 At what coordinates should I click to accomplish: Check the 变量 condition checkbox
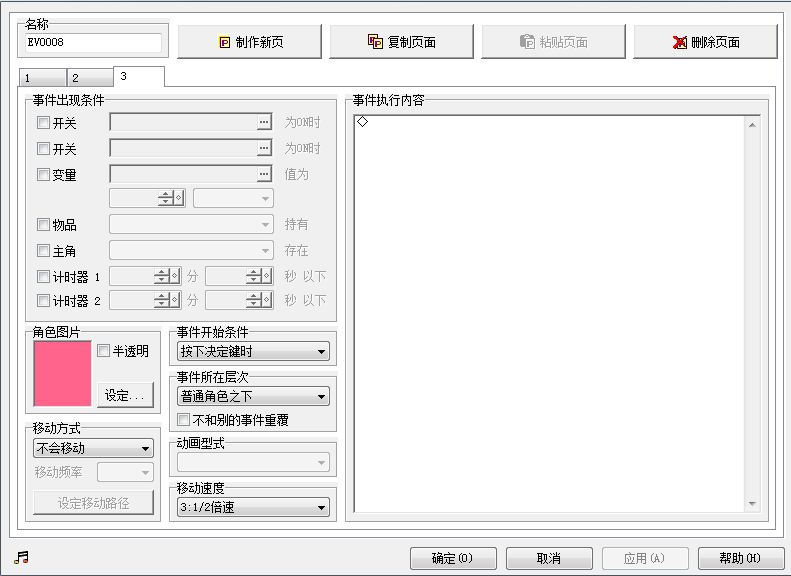(x=43, y=175)
